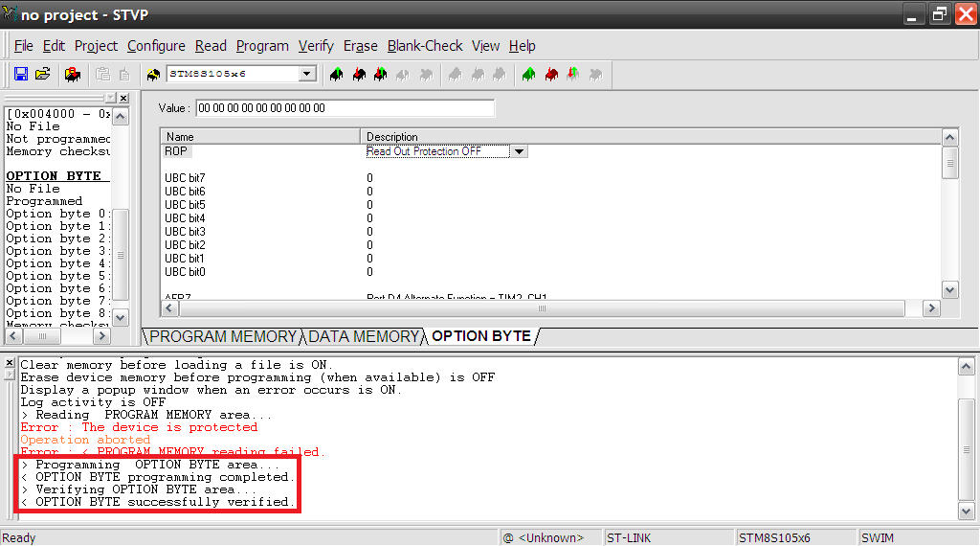Select the UBC bit0 row
The width and height of the screenshot is (980, 546).
185,272
